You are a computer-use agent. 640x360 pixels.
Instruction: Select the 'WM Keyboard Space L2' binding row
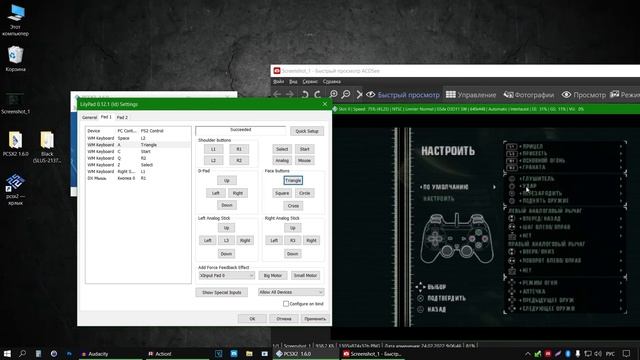click(x=138, y=138)
